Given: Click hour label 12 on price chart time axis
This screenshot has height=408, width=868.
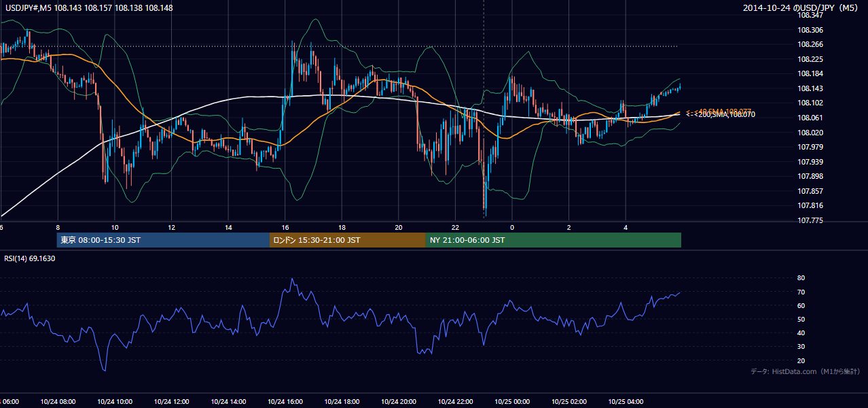Looking at the screenshot, I should pos(172,227).
